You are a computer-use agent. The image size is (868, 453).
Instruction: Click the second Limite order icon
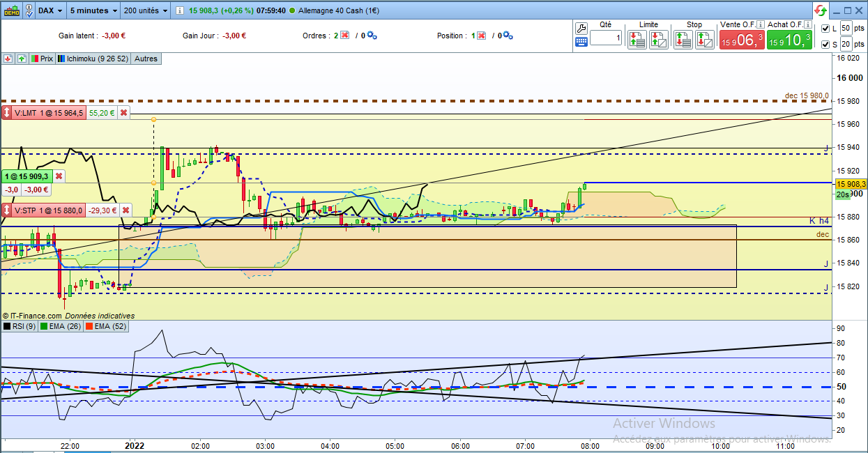[659, 39]
